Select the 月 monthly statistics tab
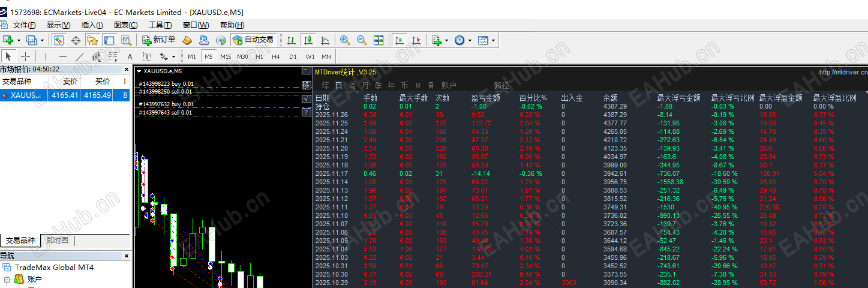868x288 pixels. pos(365,85)
